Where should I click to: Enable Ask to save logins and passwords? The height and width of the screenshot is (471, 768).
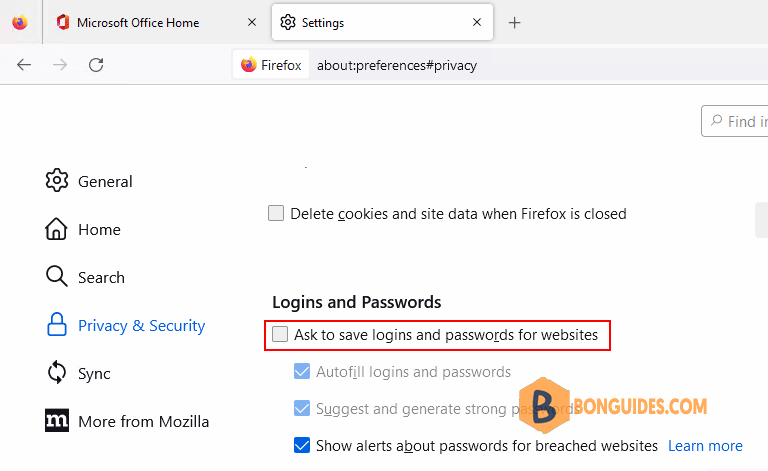pyautogui.click(x=280, y=334)
